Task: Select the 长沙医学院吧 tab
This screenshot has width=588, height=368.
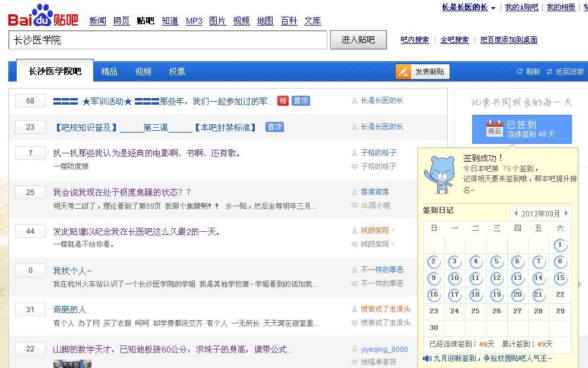Action: (x=55, y=71)
